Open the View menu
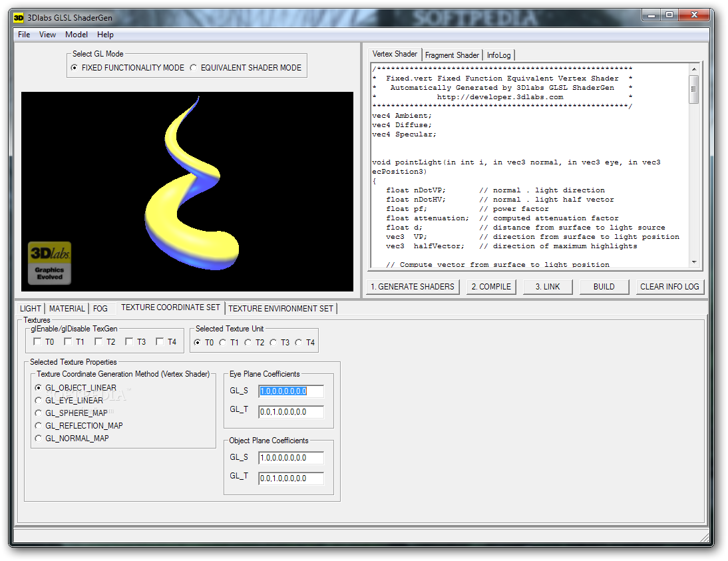 pyautogui.click(x=47, y=35)
